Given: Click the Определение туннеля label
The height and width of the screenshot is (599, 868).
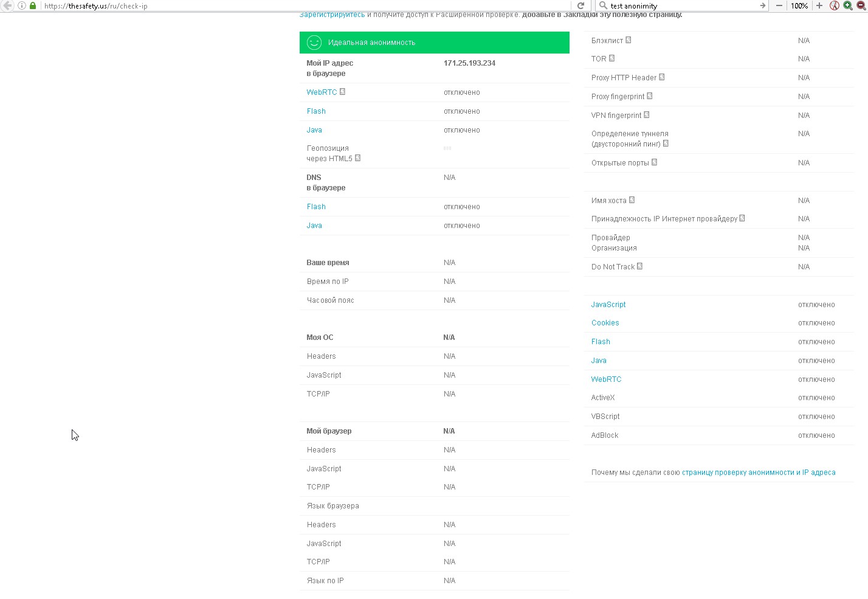Looking at the screenshot, I should pos(630,134).
